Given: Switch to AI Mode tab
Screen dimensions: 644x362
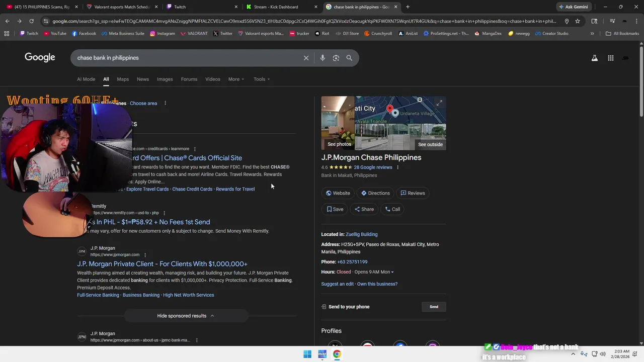Looking at the screenshot, I should 86,79.
